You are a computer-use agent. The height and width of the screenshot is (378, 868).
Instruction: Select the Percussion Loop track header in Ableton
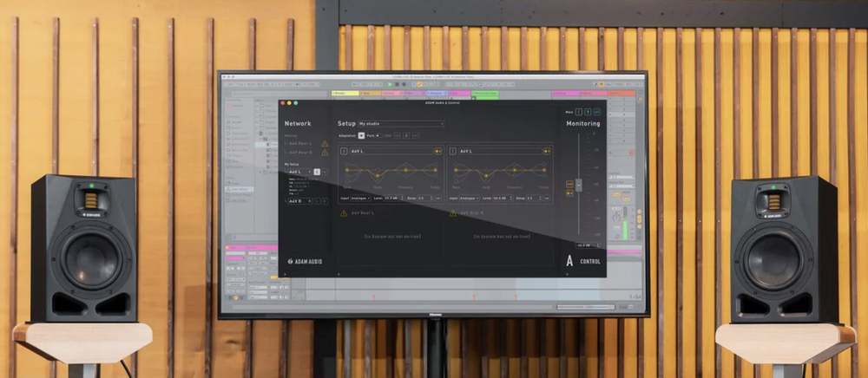point(485,94)
